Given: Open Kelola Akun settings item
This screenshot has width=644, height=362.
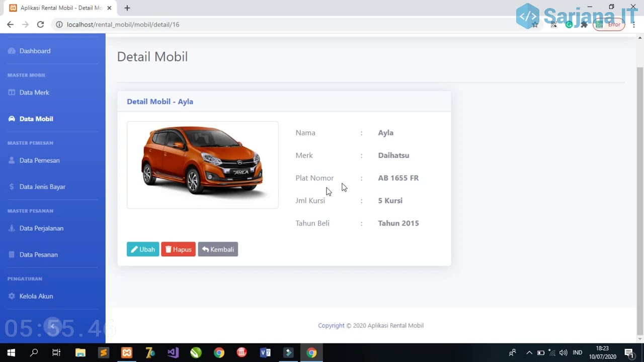Looking at the screenshot, I should tap(31, 296).
